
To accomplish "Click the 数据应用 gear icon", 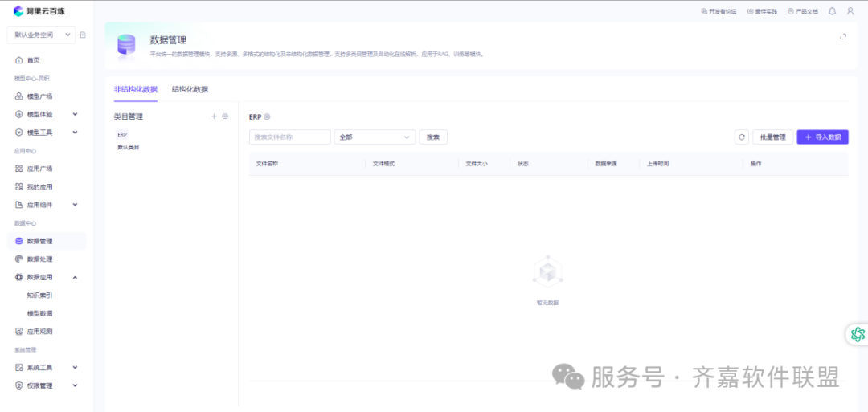I will pyautogui.click(x=18, y=277).
